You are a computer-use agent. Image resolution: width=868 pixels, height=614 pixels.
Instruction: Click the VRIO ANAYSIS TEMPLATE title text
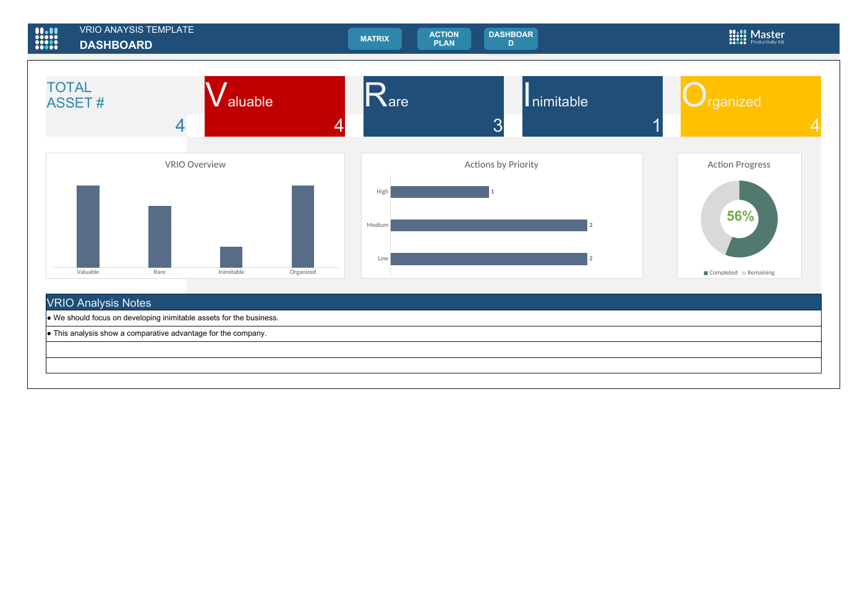click(x=137, y=30)
